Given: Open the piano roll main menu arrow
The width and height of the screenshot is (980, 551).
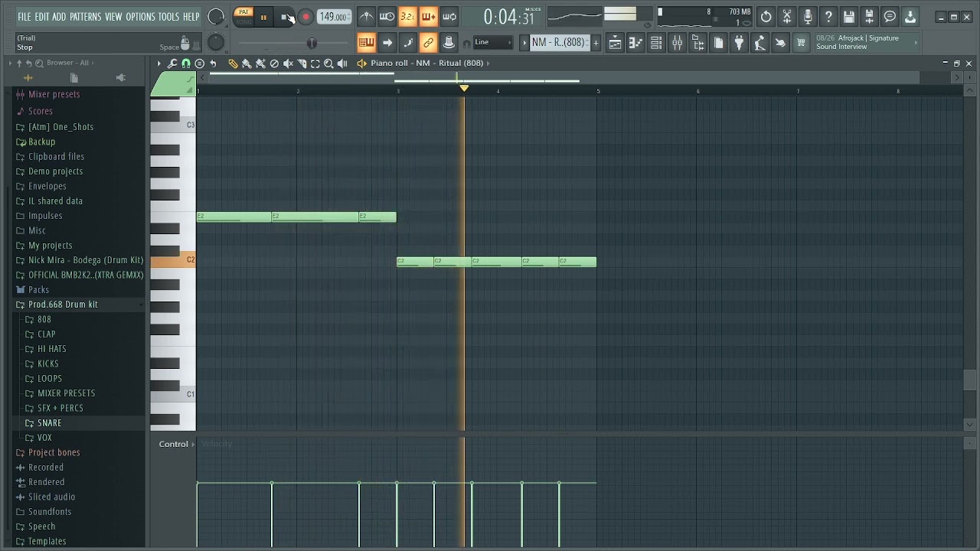Looking at the screenshot, I should click(x=159, y=64).
